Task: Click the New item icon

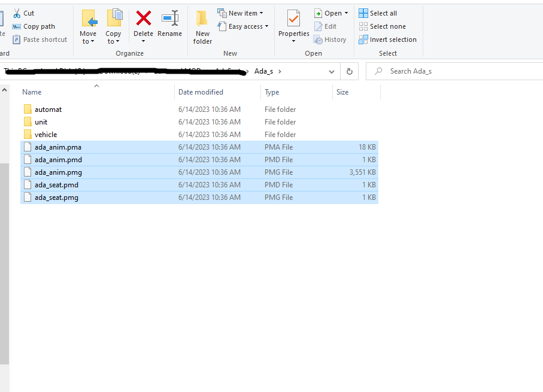Action: click(x=222, y=13)
